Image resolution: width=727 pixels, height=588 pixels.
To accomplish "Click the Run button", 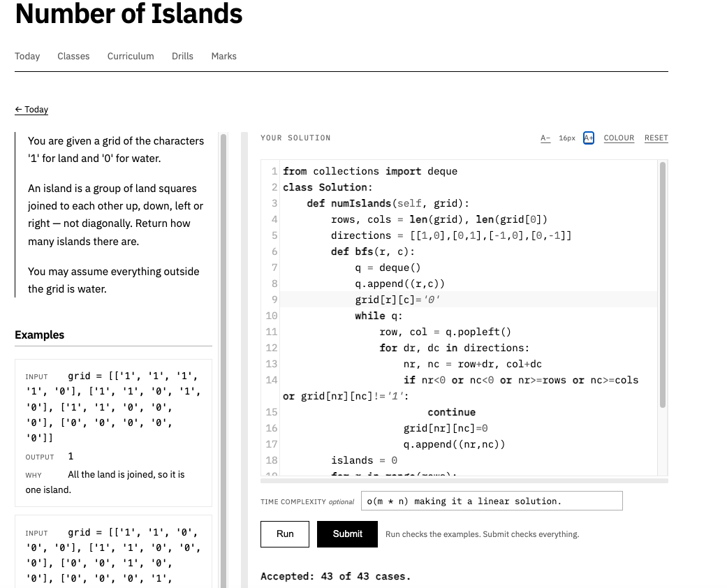I will click(285, 534).
